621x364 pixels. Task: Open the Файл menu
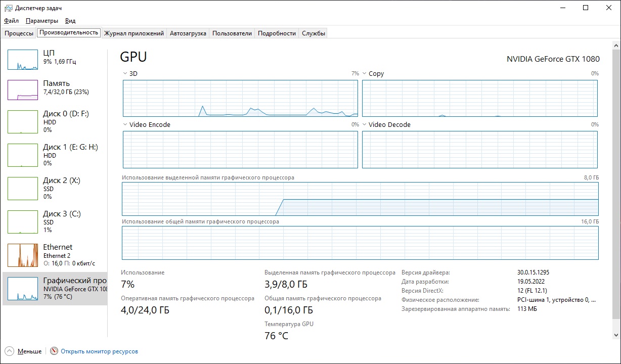[x=11, y=21]
